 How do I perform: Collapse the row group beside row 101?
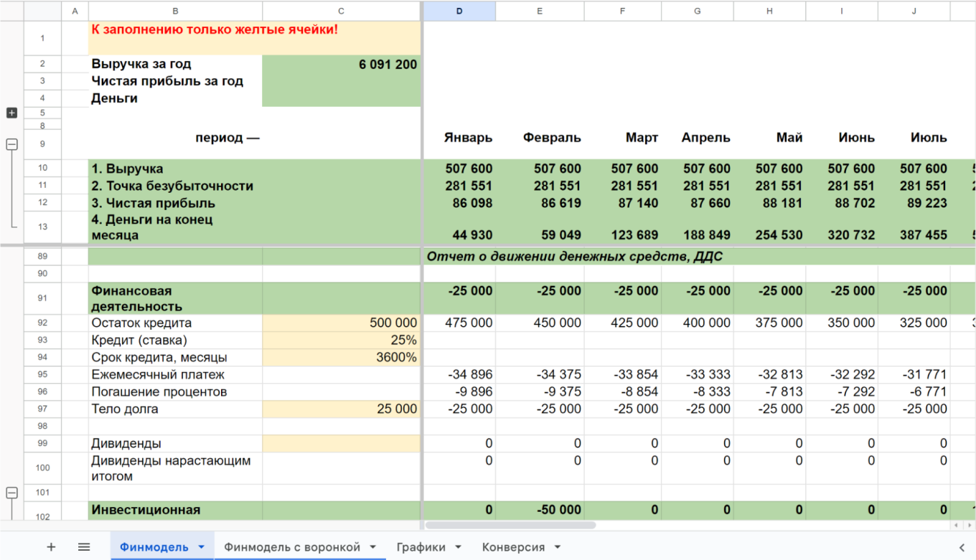(11, 493)
